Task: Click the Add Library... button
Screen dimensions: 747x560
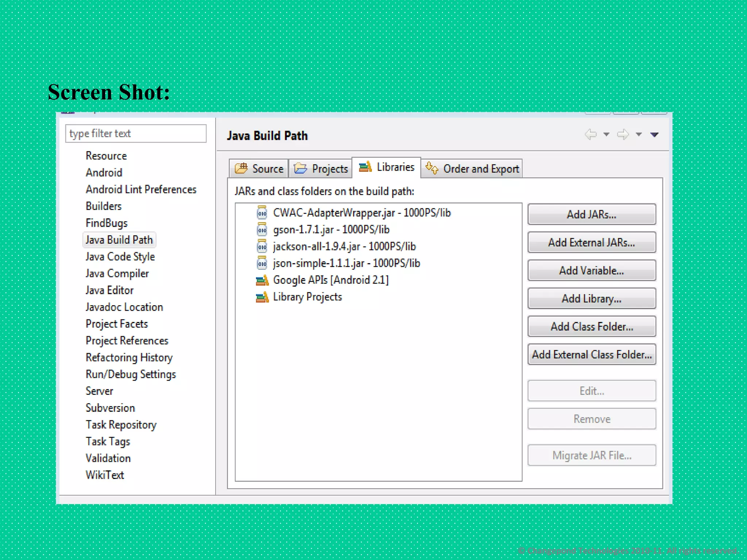Action: coord(592,299)
